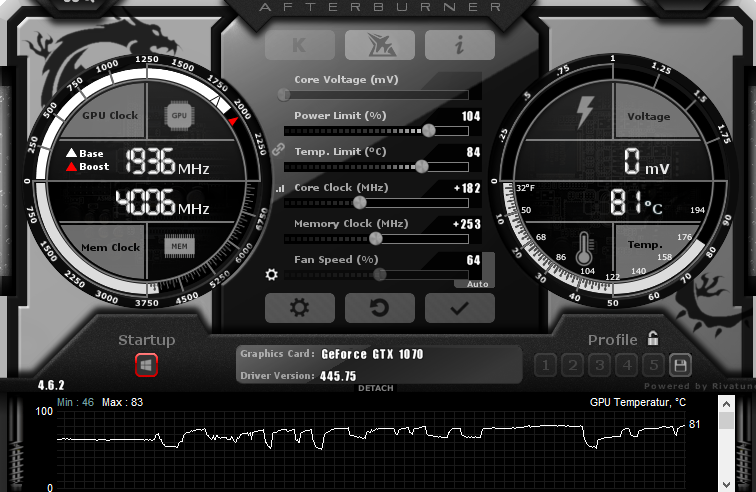Launch the OC Scanner jet icon
Screen dimensions: 756x492
379,45
